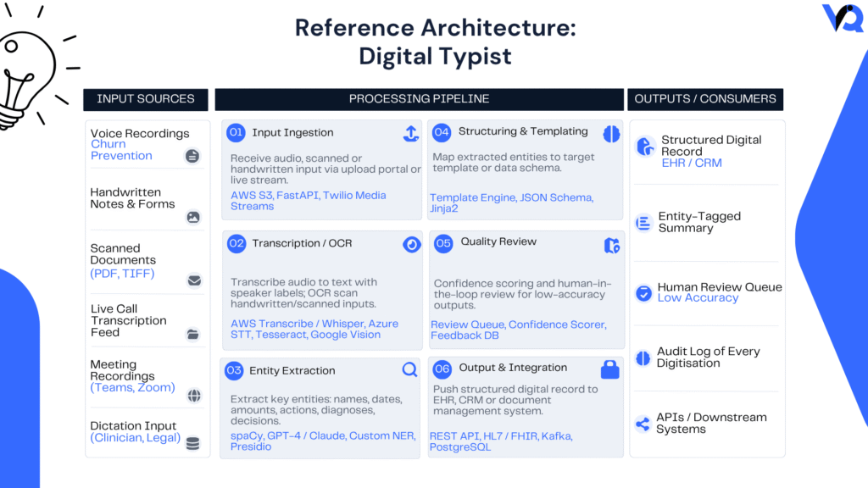The width and height of the screenshot is (868, 488).
Task: Click the 'Churn Prevention' blue label
Action: (x=121, y=150)
